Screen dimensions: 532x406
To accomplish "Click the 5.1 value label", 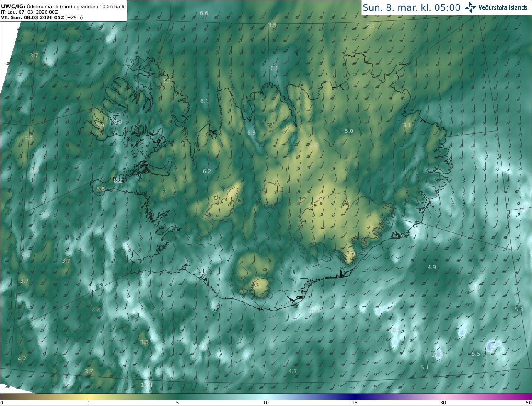I will (425, 368).
